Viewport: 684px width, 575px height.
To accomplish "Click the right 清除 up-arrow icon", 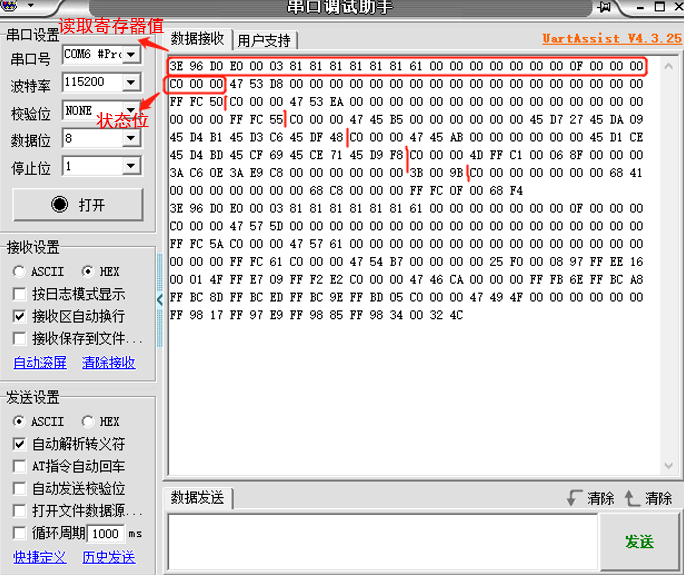I will tap(631, 498).
